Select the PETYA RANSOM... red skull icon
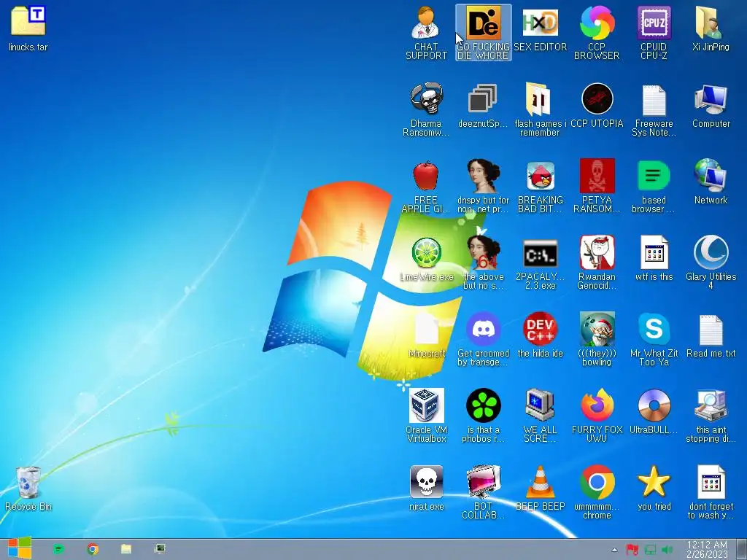Screen dimensions: 747x560 point(597,176)
